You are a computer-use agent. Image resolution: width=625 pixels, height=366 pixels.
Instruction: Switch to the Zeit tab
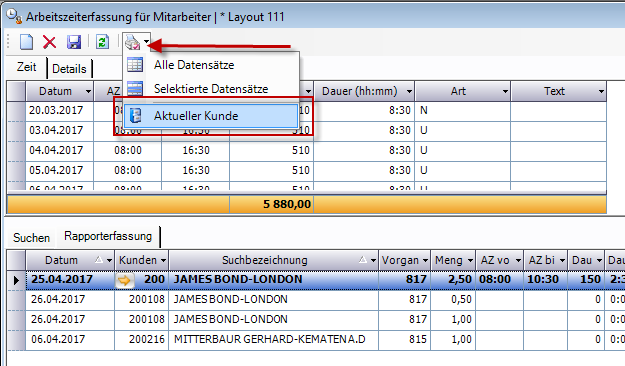26,67
